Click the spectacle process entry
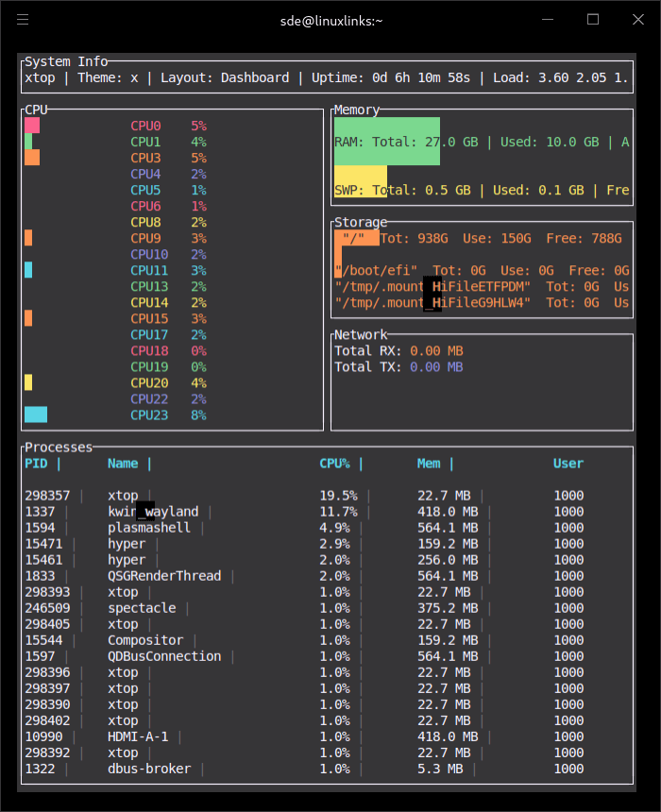 coord(142,608)
